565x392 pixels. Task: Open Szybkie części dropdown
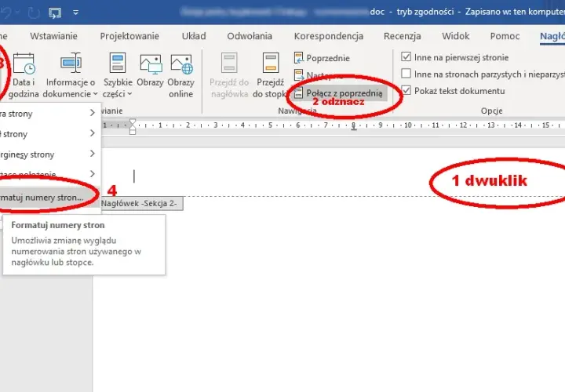(x=118, y=75)
